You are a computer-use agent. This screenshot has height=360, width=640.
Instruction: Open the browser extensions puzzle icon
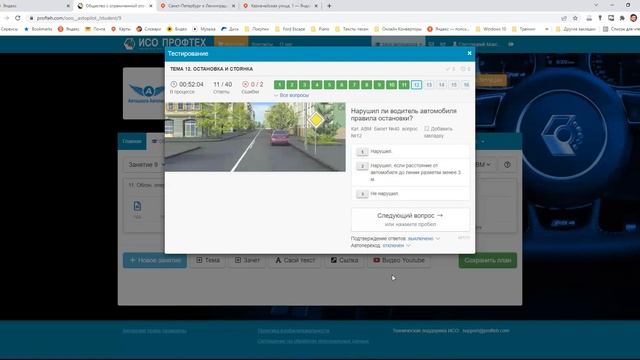622,18
